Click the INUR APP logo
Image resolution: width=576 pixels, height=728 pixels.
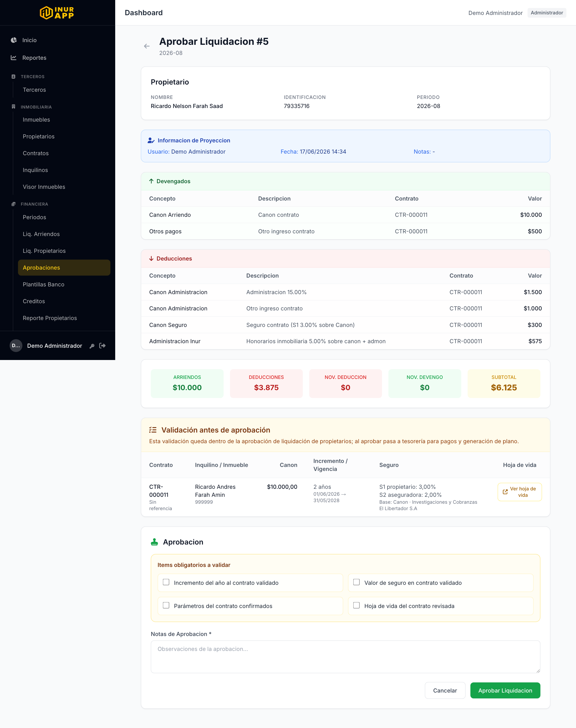coord(57,13)
